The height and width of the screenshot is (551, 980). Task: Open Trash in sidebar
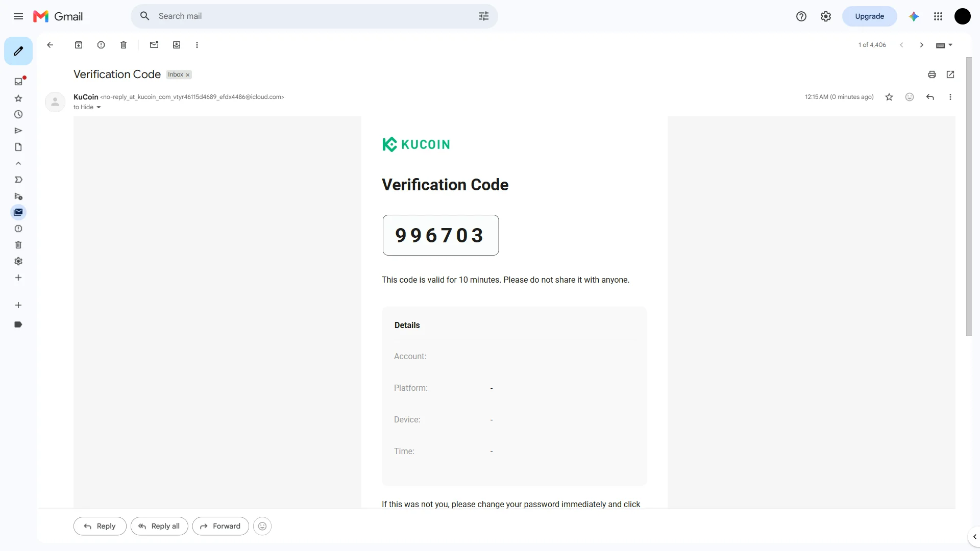pos(18,245)
